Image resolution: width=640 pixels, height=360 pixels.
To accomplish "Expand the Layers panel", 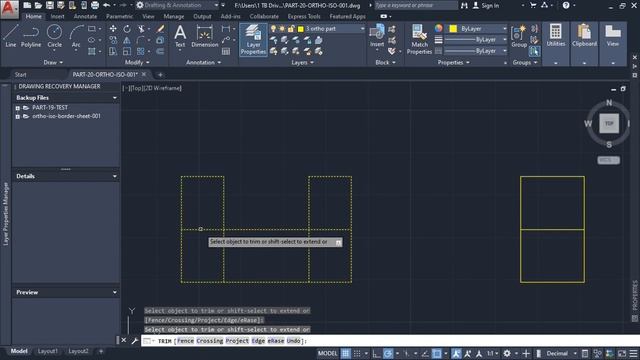I will tap(302, 62).
